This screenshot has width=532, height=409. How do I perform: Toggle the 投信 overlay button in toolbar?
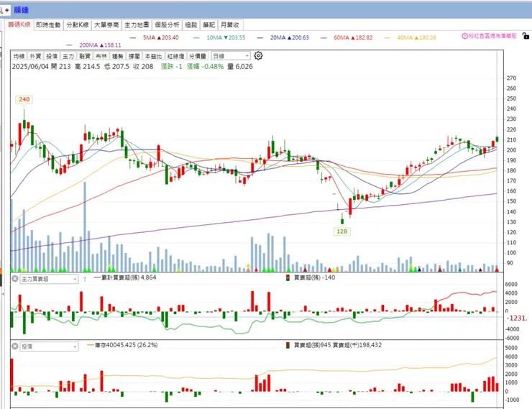coord(52,56)
